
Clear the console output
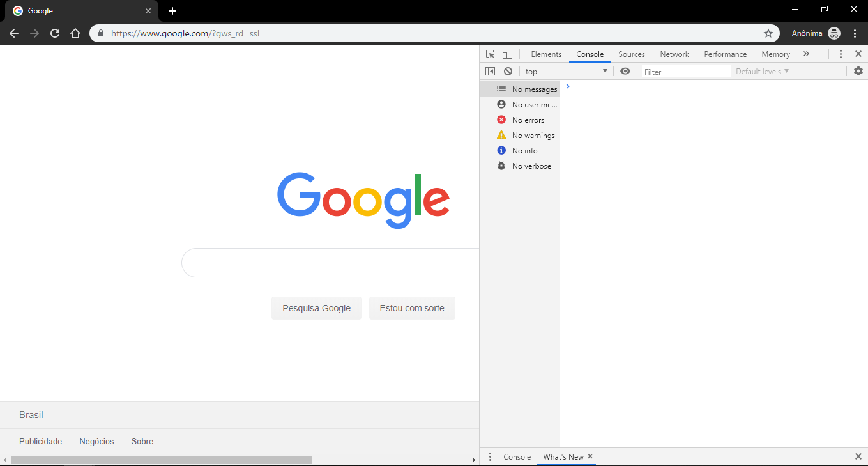coord(508,72)
